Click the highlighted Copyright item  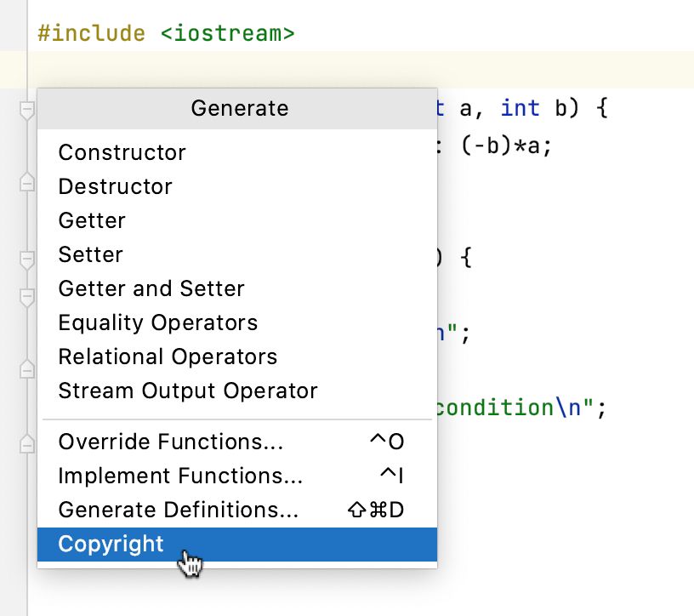coord(111,545)
